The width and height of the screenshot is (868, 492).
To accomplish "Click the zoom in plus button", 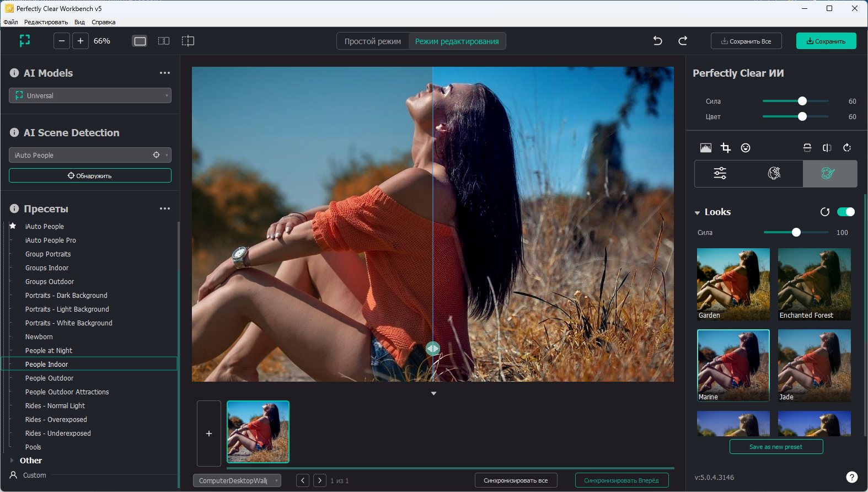I will 81,41.
